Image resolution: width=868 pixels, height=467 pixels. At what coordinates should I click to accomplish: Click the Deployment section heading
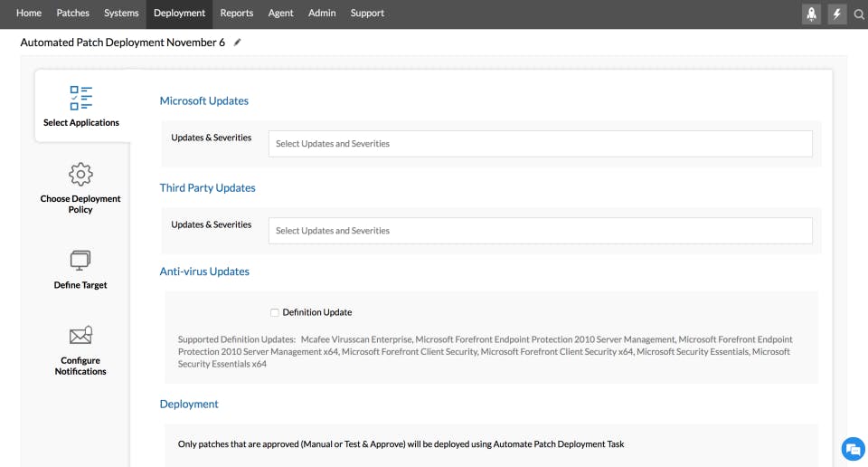(189, 404)
